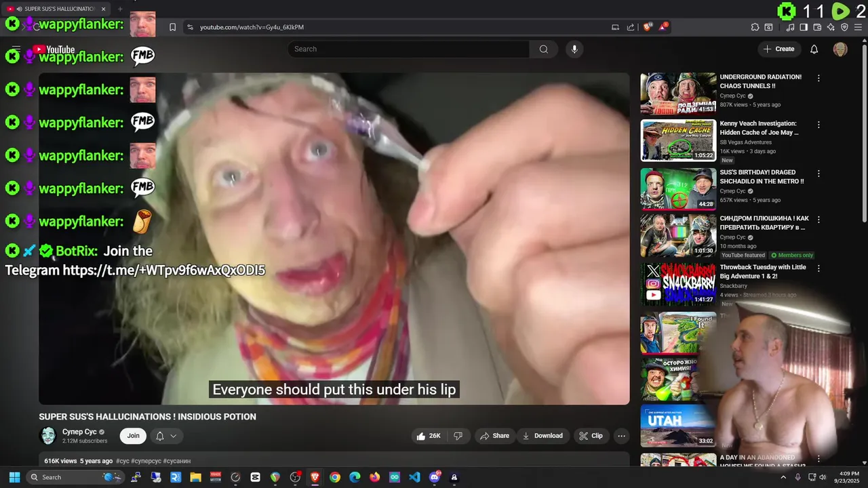The image size is (868, 488).
Task: Open the browser extensions puzzle icon
Action: coord(755,27)
